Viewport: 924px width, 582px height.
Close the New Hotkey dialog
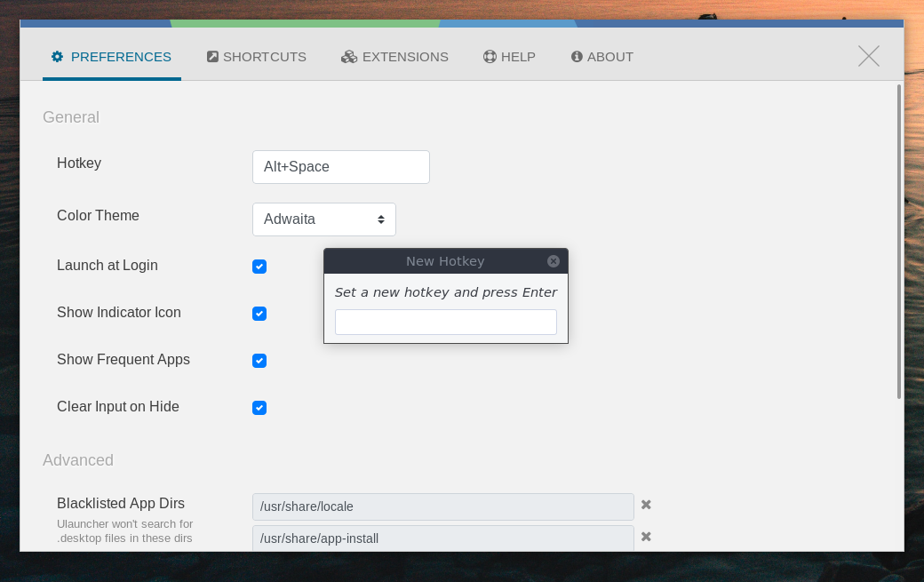pyautogui.click(x=554, y=260)
